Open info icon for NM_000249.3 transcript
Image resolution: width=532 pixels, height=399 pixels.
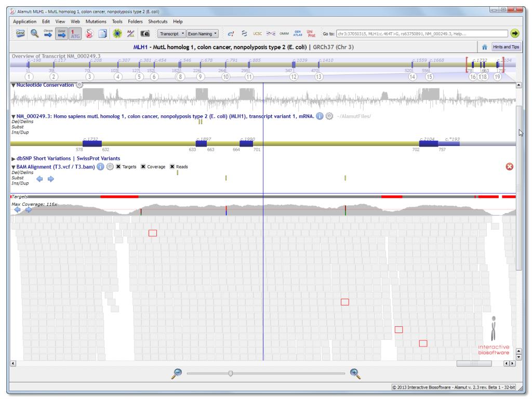pos(320,116)
